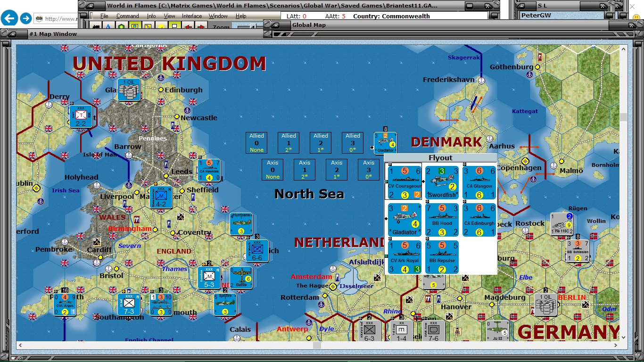Select the 6-3 German infantry unit
This screenshot has height=362, width=644.
click(370, 331)
